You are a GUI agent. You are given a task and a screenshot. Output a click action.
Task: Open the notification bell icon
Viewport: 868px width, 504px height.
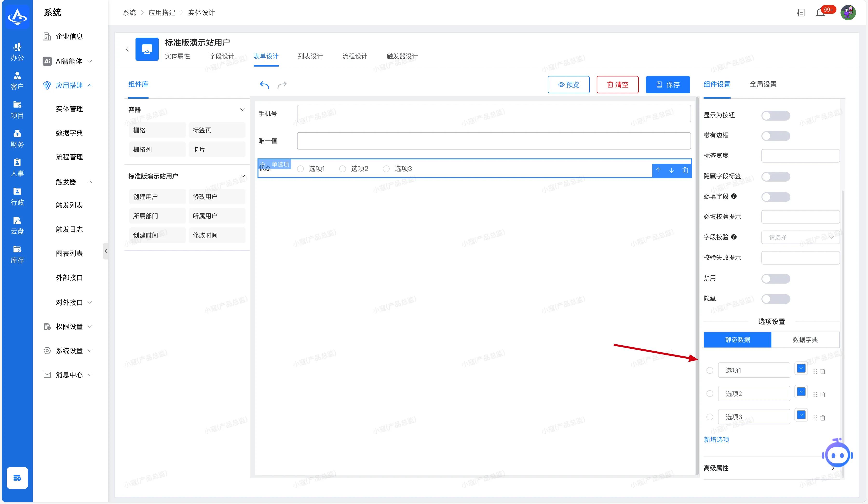820,13
